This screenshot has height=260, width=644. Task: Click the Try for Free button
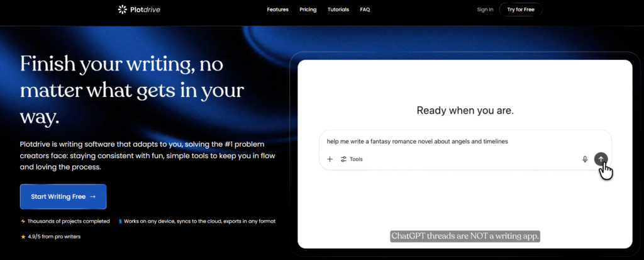[520, 9]
